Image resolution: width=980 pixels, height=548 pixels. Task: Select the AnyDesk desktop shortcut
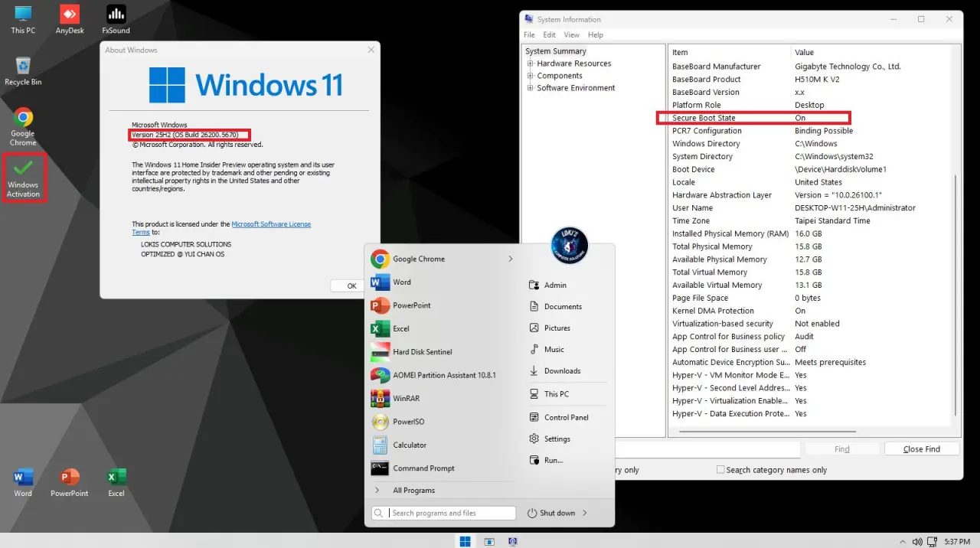click(x=70, y=20)
